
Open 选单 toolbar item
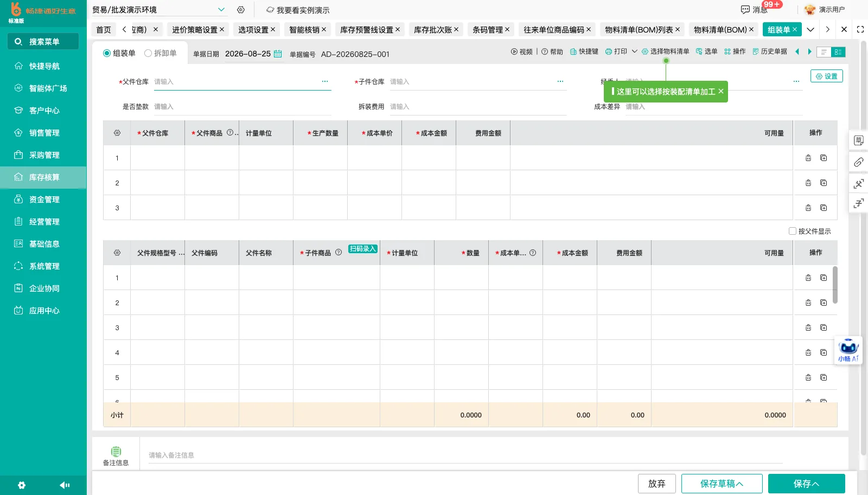click(x=706, y=52)
